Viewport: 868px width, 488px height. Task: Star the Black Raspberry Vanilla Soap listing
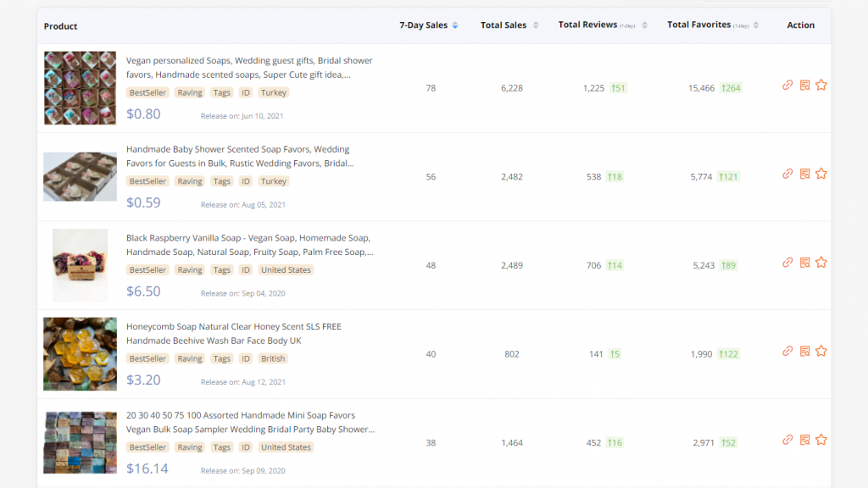coord(821,263)
